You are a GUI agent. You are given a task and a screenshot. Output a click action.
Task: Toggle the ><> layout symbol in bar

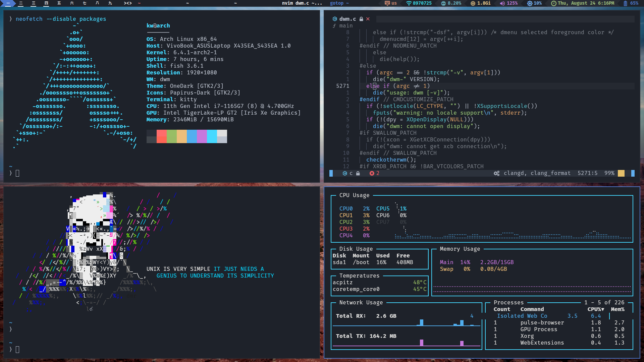(128, 3)
